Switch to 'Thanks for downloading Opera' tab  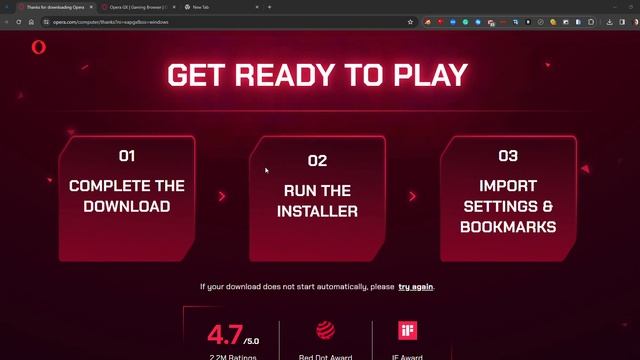click(x=56, y=7)
